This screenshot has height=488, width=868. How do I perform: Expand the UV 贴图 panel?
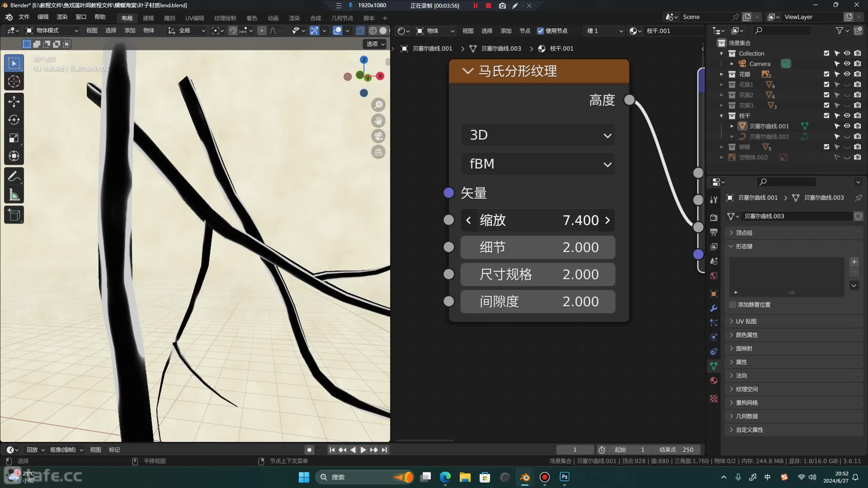[793, 321]
